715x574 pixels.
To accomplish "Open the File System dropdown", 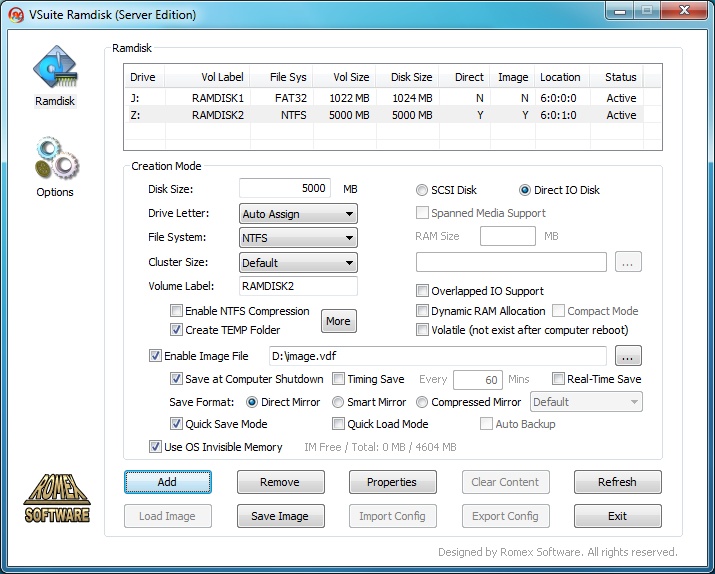I will [299, 238].
